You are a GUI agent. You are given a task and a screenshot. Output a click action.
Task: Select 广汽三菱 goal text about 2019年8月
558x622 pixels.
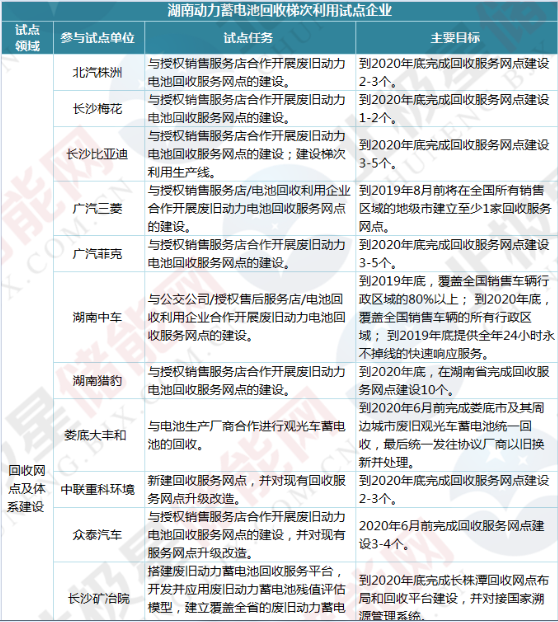[456, 209]
